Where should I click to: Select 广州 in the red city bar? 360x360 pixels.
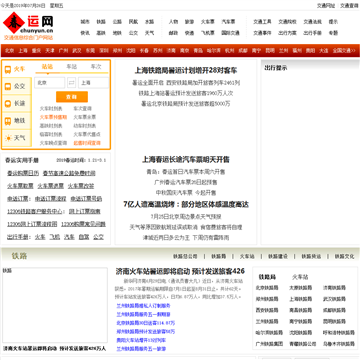[x=63, y=51]
